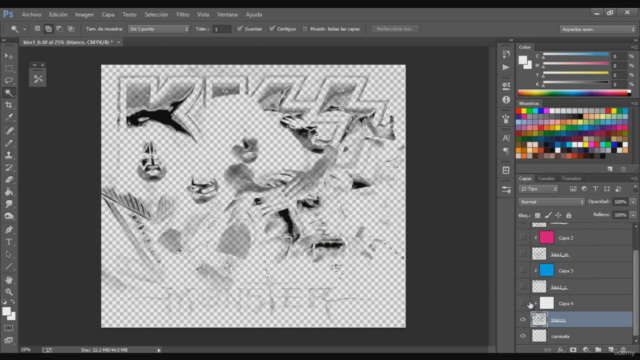Switch to the Canales tab

point(546,178)
